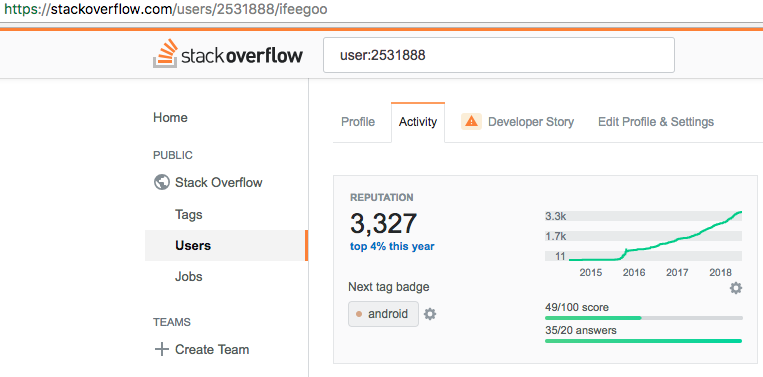Open Tags in the sidebar

[x=189, y=215]
